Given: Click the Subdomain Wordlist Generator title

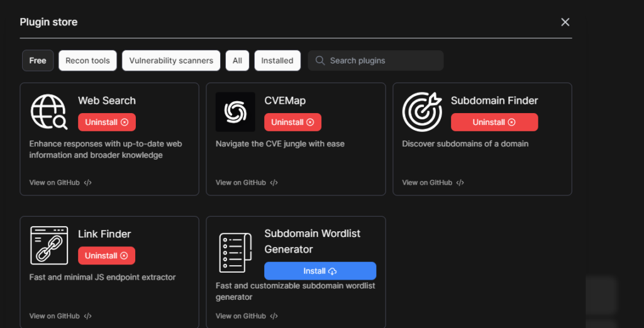Looking at the screenshot, I should [313, 241].
